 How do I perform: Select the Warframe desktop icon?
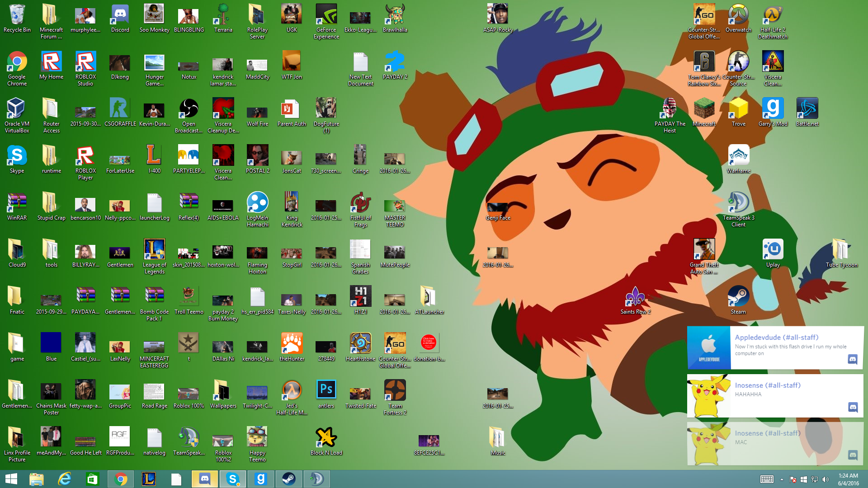pos(738,160)
